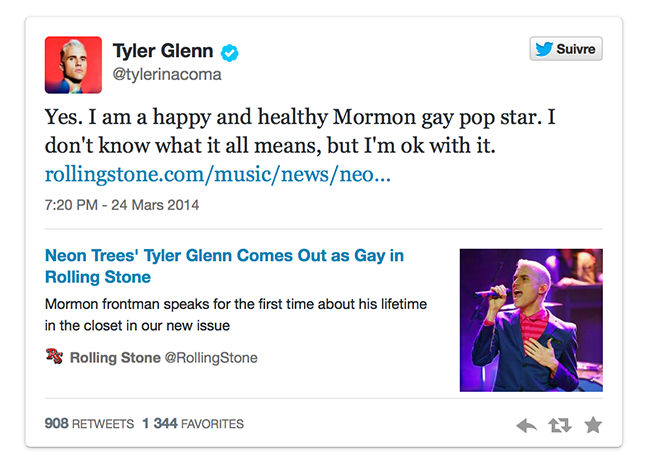Click the blue verified badge
This screenshot has height=470, width=650.
[x=229, y=52]
